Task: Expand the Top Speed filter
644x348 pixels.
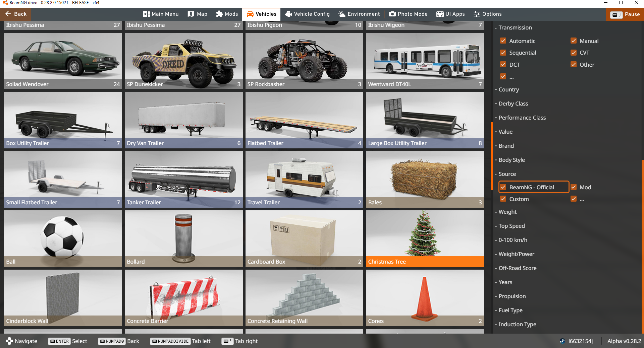Action: click(512, 226)
